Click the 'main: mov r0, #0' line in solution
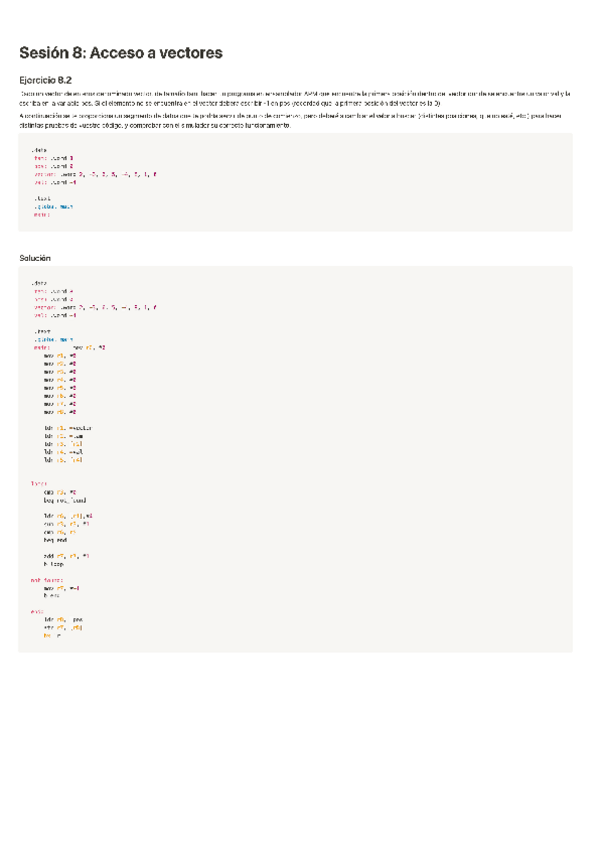 tap(68, 347)
